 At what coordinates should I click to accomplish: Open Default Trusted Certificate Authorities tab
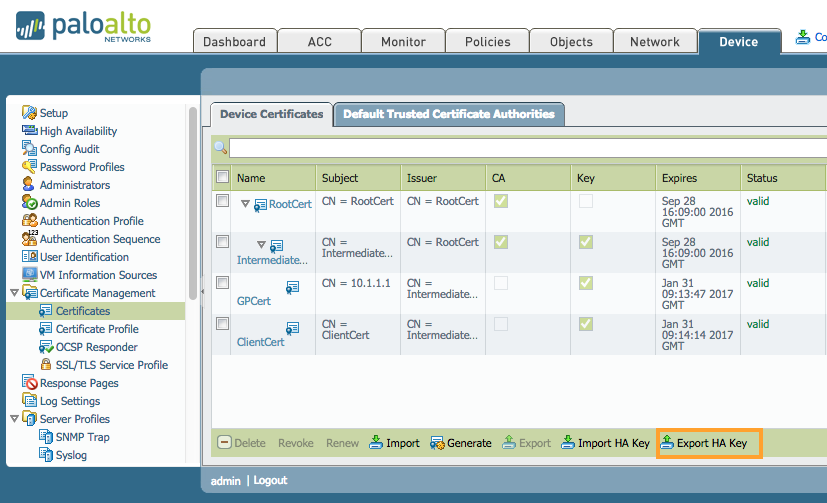(x=449, y=114)
